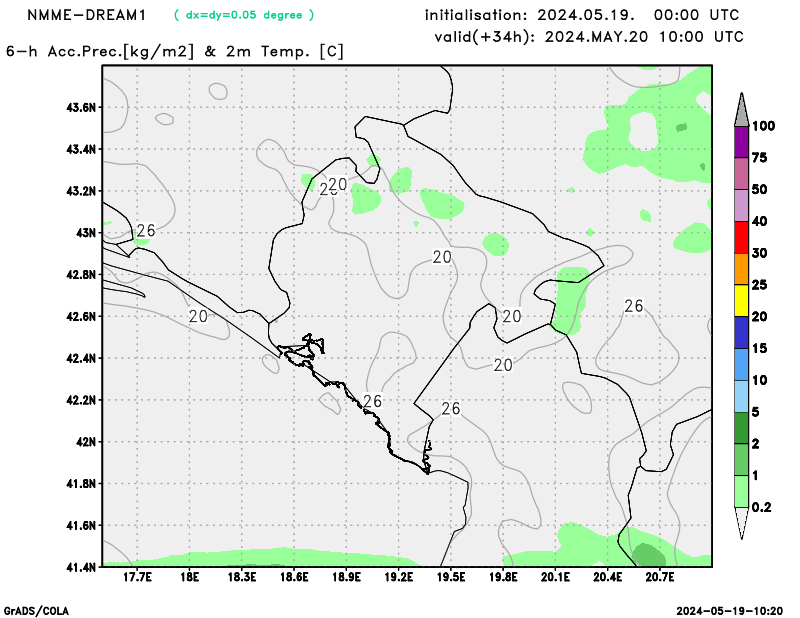The image size is (800, 618).
Task: Select the dark blue colorbar swatch above 15
Action: pos(741,332)
